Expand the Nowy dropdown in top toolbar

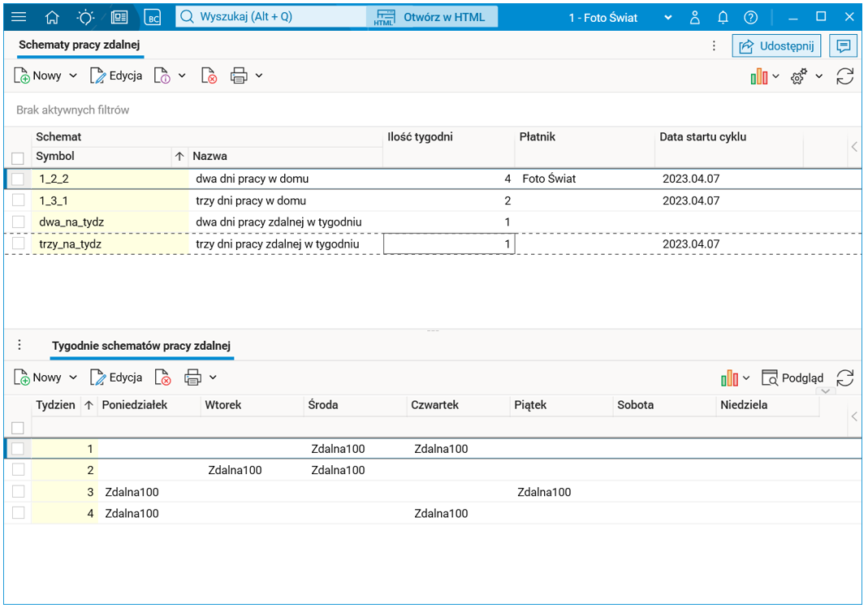tap(73, 76)
